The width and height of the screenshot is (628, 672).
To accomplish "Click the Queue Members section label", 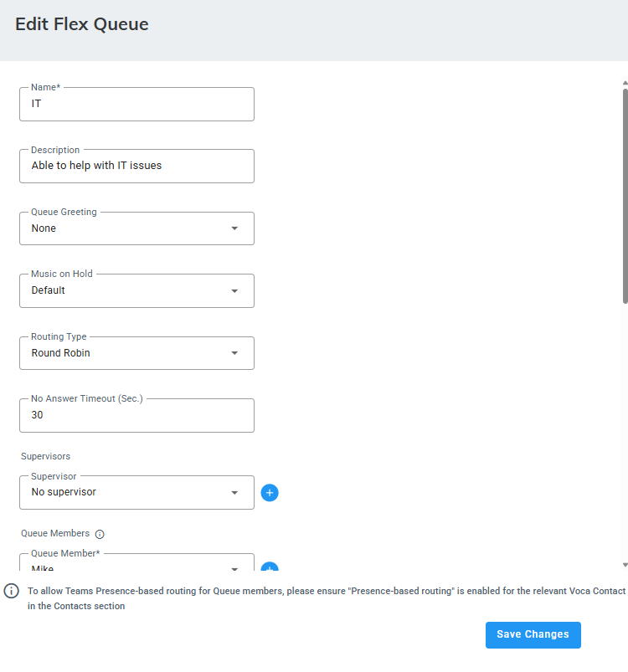I will 55,533.
